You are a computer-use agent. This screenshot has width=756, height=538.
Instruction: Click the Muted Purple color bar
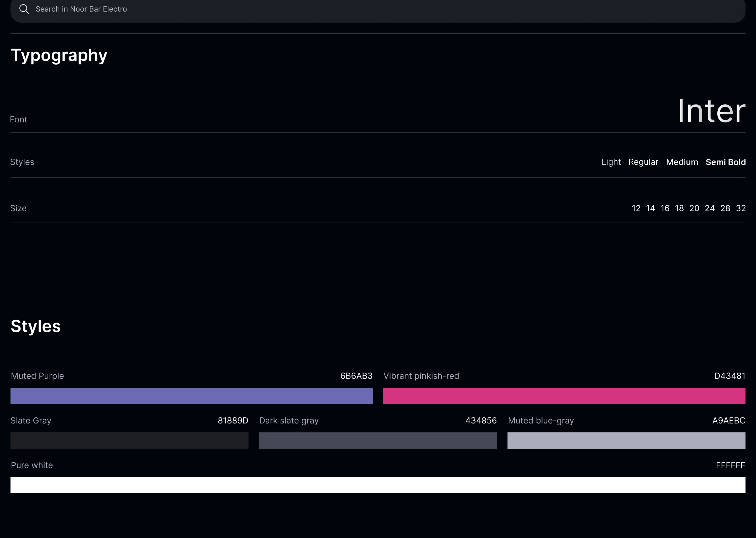pyautogui.click(x=191, y=396)
